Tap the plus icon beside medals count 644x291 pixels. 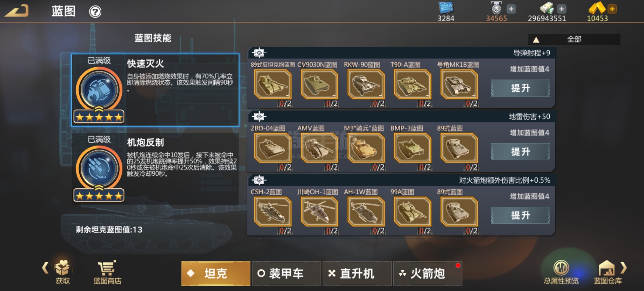point(511,9)
